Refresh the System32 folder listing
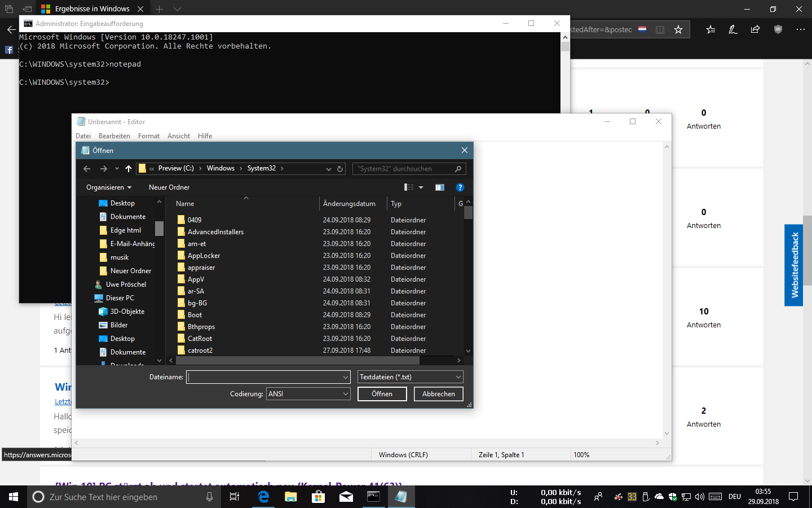The height and width of the screenshot is (508, 812). [340, 169]
